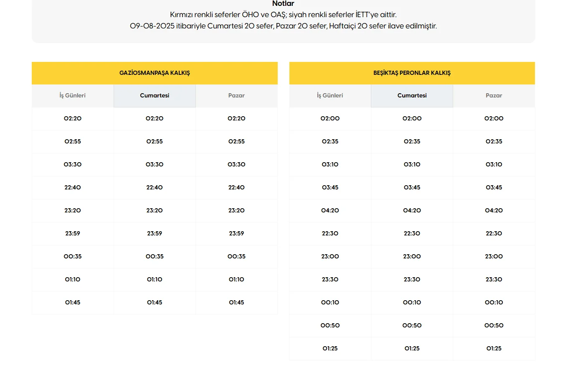Select Cumartesi tab under Gaziosmanpaşa Kalkış
588x373 pixels.
pos(155,96)
